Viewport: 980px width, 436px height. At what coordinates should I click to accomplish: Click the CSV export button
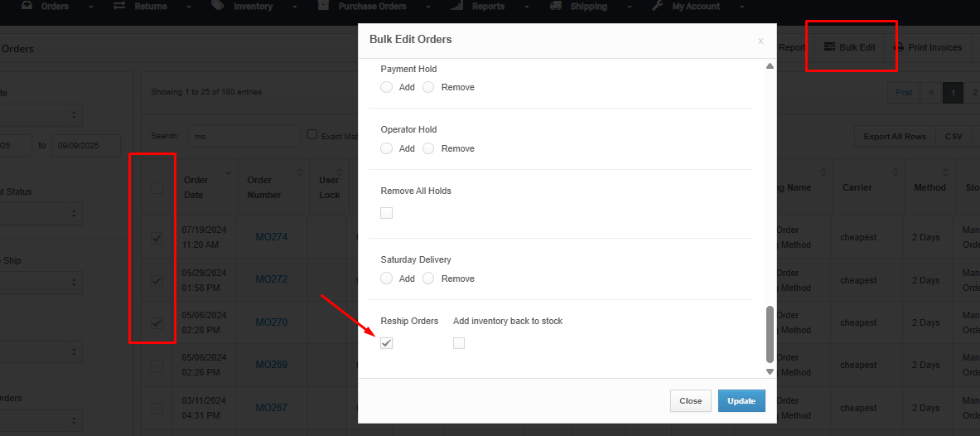953,137
